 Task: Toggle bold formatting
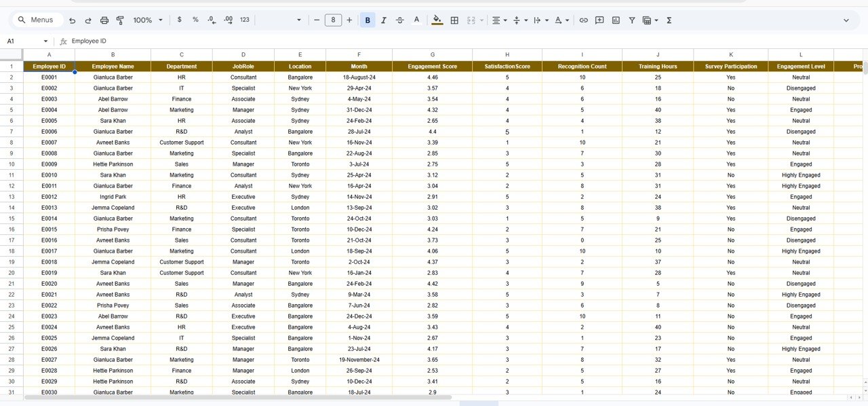tap(367, 20)
